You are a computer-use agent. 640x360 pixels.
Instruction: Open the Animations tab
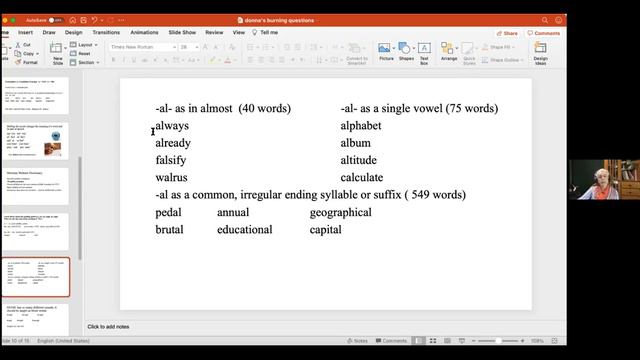[144, 32]
